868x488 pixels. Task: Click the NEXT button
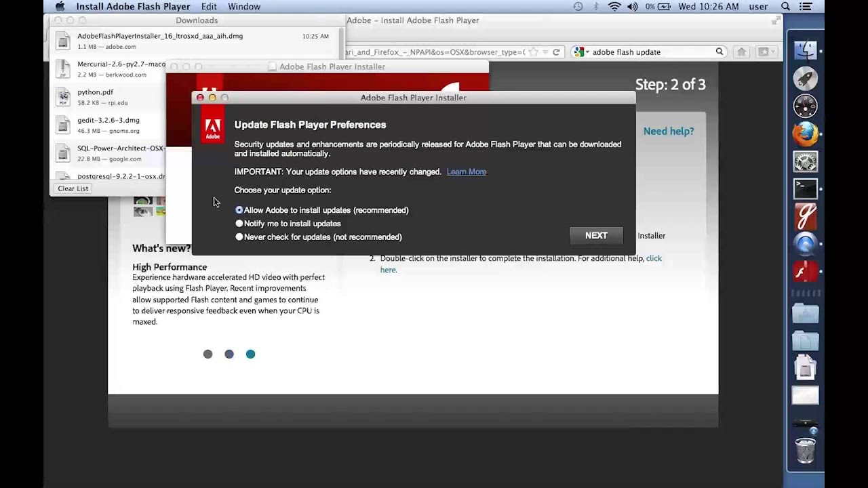(596, 236)
